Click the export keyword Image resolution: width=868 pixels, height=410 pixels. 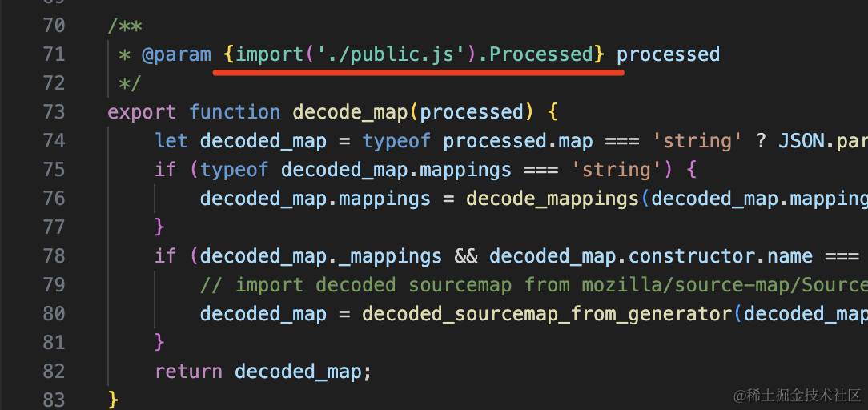point(142,112)
